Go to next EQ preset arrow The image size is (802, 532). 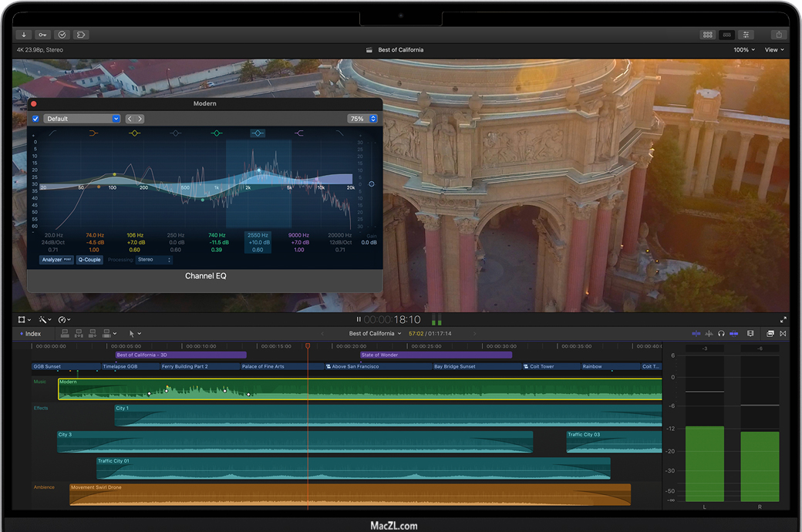tap(140, 119)
